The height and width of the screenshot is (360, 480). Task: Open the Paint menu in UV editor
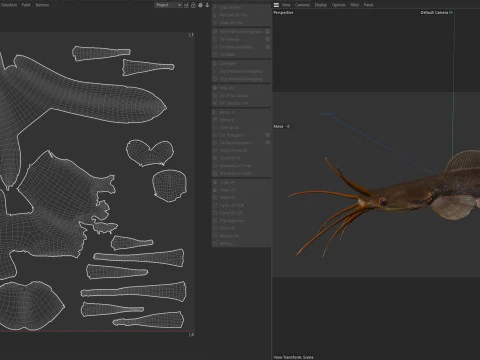(26, 5)
